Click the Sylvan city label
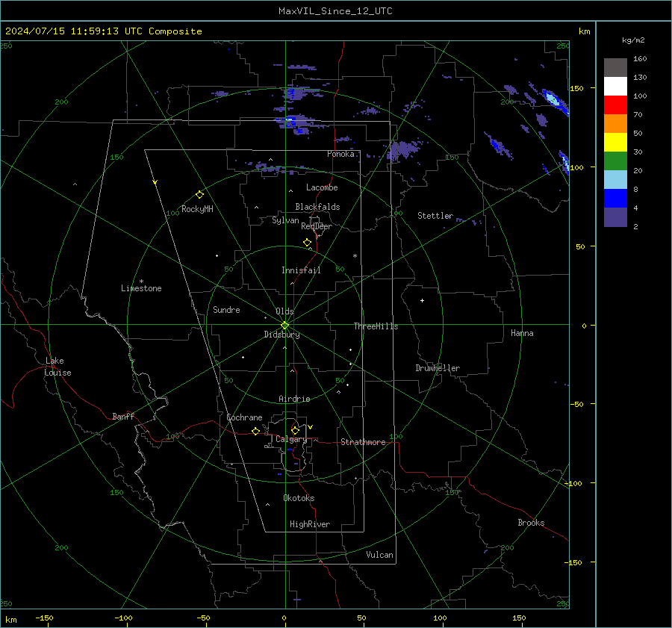 point(285,221)
